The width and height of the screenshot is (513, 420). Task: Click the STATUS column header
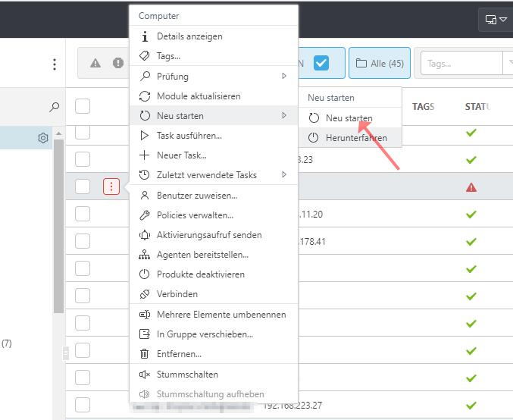pyautogui.click(x=478, y=107)
